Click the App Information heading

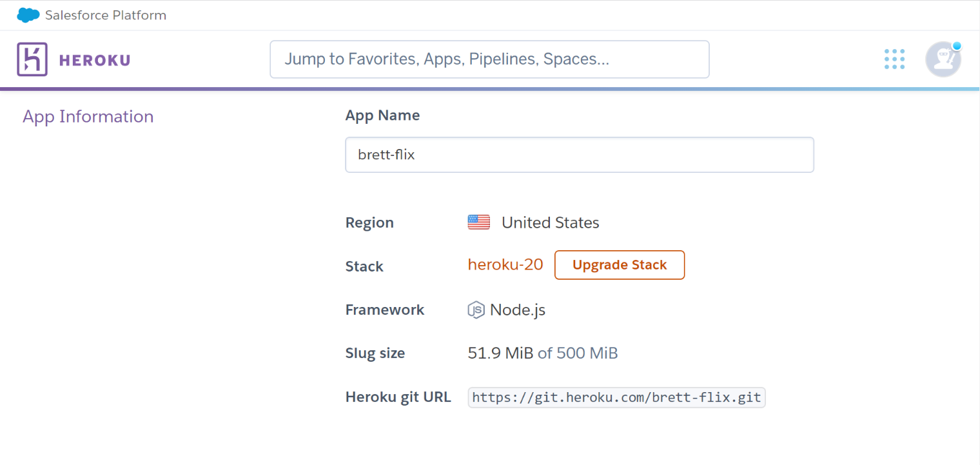tap(88, 117)
